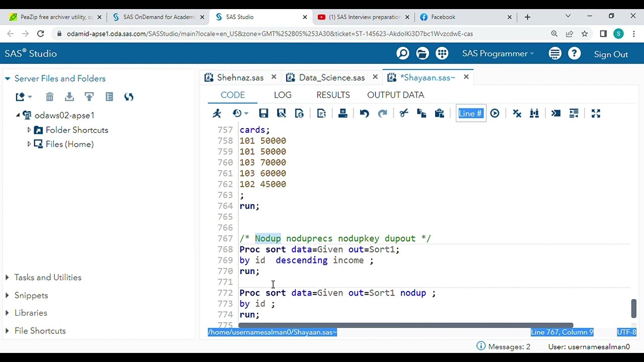Click the vertical scrollbar thumb of the editor
Viewport: 644px width, 362px height.
click(633, 308)
